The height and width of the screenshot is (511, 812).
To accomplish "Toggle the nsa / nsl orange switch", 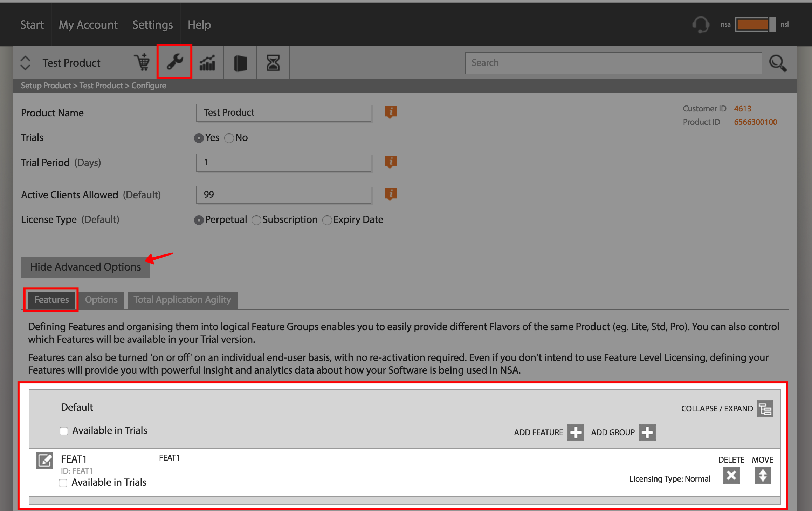I will (755, 25).
